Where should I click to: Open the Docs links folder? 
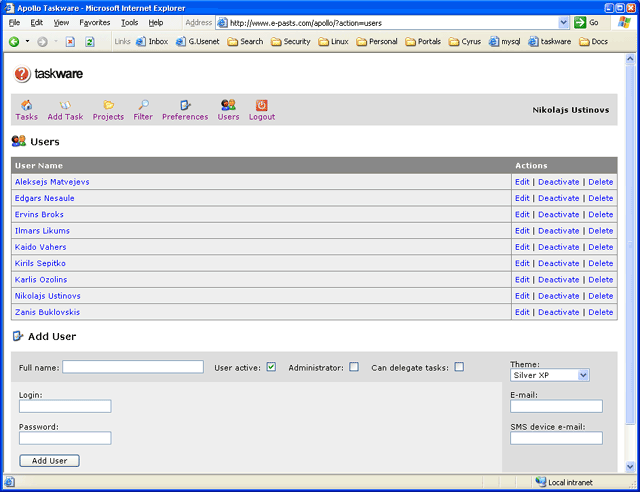(x=593, y=42)
